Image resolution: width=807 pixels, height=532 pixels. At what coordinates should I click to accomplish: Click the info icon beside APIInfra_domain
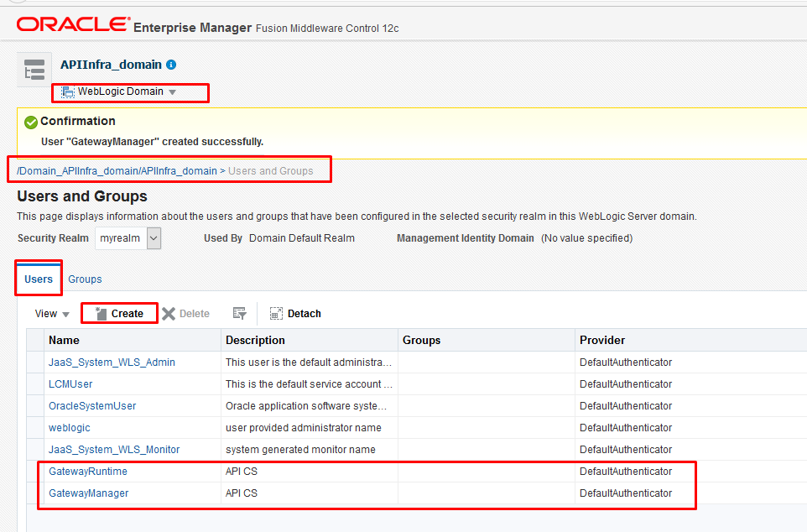(x=171, y=65)
